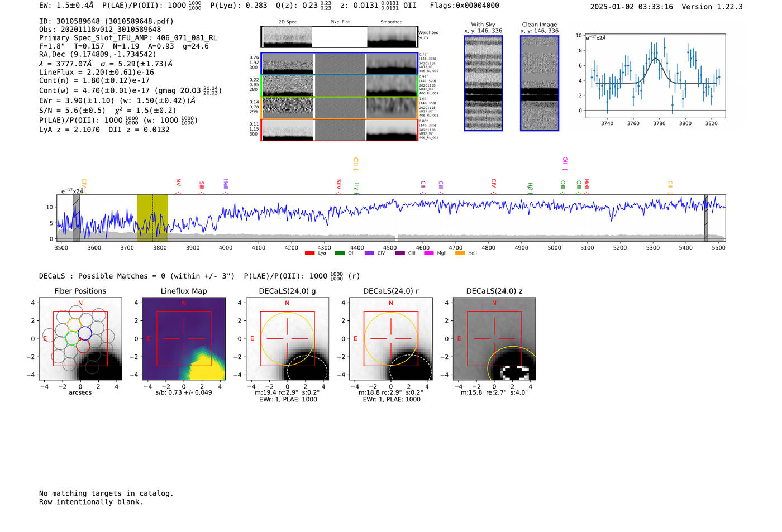
Task: Click the red CIV marker near 4800 Å
Action: [493, 186]
